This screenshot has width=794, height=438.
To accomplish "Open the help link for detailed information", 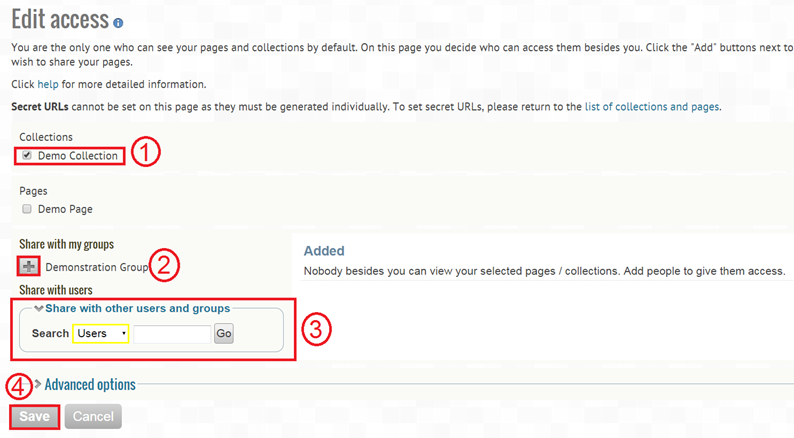I will (x=48, y=84).
